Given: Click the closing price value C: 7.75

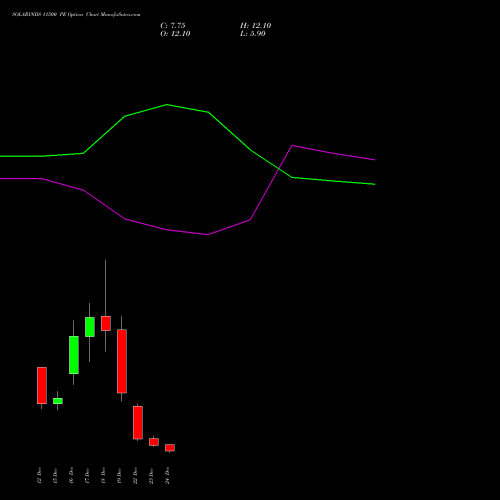Looking at the screenshot, I should point(173,26).
